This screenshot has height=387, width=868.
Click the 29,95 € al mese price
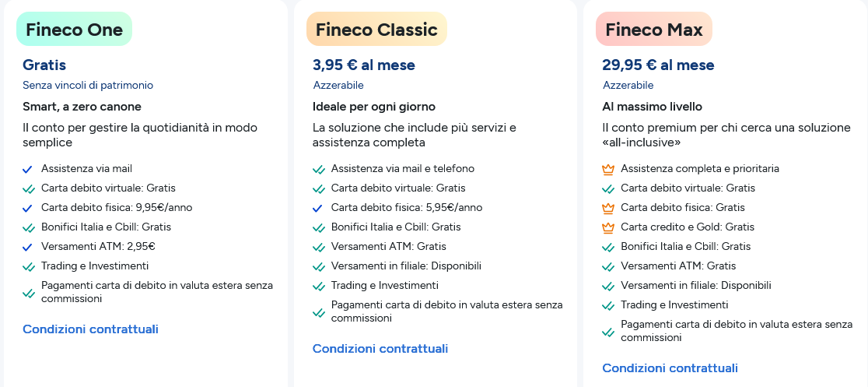[x=658, y=65]
